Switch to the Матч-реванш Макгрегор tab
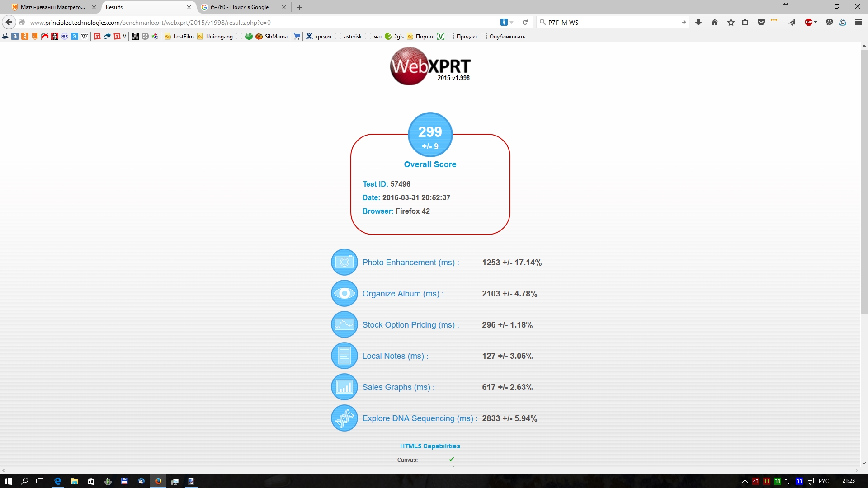868x488 pixels. tap(52, 7)
